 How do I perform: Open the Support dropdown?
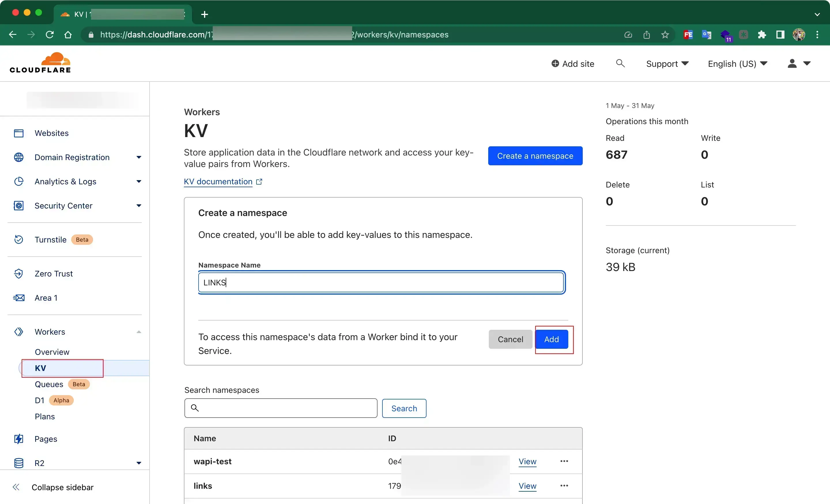667,64
